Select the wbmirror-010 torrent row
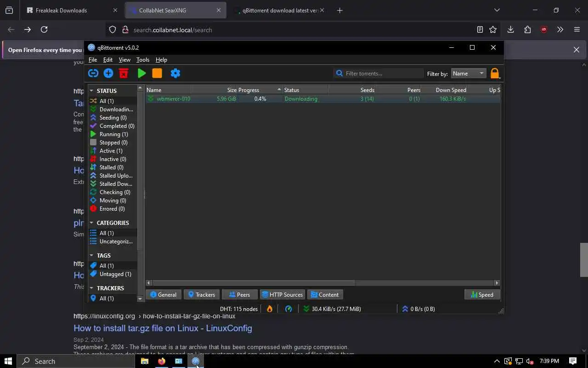 click(x=323, y=99)
